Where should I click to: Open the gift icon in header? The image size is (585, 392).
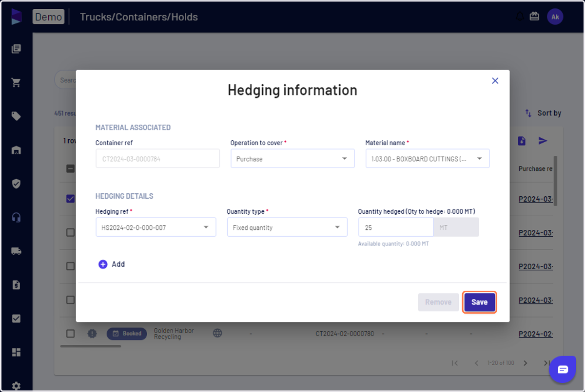pyautogui.click(x=534, y=17)
